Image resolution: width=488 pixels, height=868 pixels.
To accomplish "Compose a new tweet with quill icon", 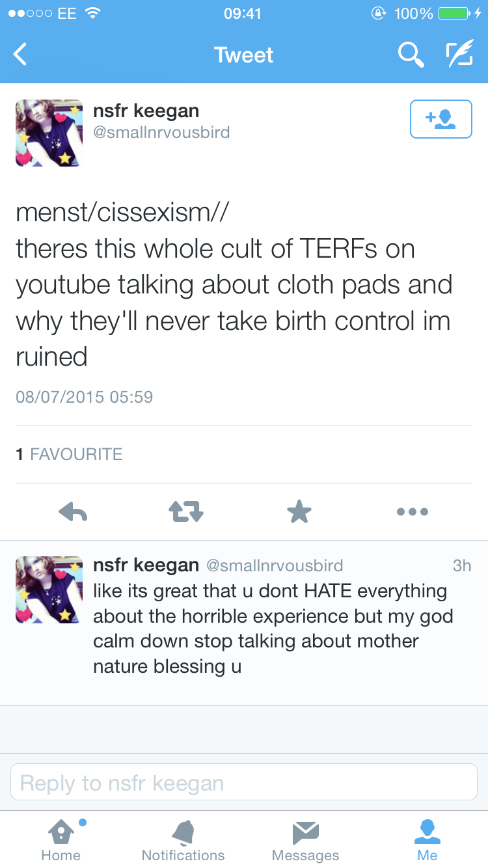I will [459, 55].
